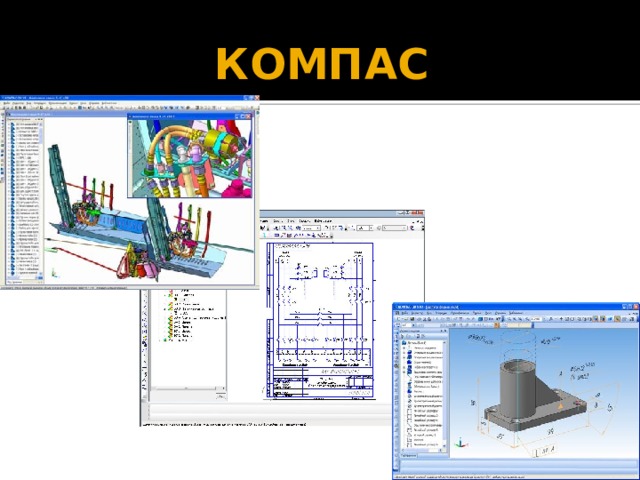Open the Библиотеки menu in the bottom-right part window
The width and height of the screenshot is (640, 480).
(516, 313)
